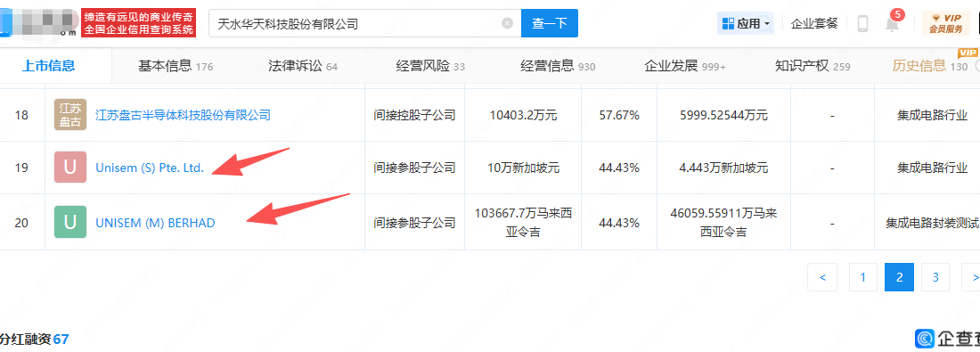This screenshot has height=352, width=980.
Task: Click the pink U logo of Unisem (S)
Action: click(x=70, y=168)
